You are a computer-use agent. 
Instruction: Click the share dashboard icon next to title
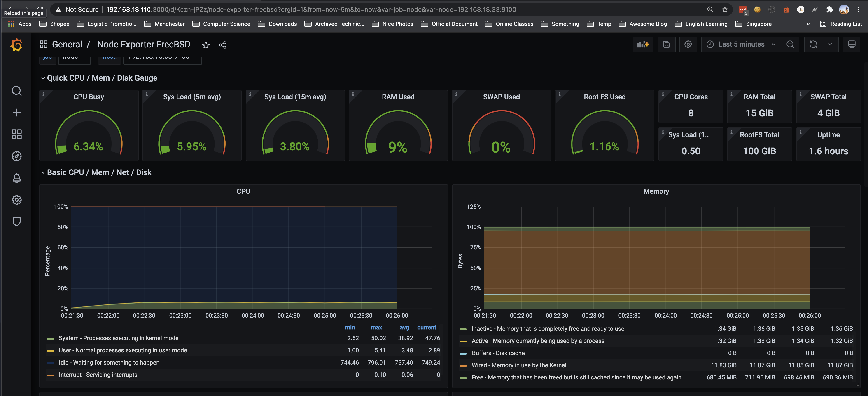click(x=223, y=45)
